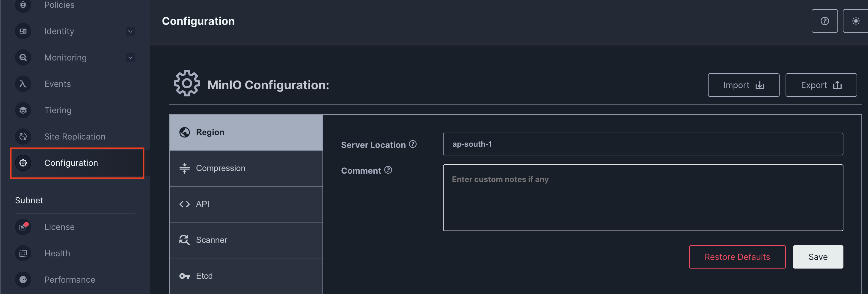
Task: Toggle dark mode with the sun icon
Action: click(x=855, y=21)
